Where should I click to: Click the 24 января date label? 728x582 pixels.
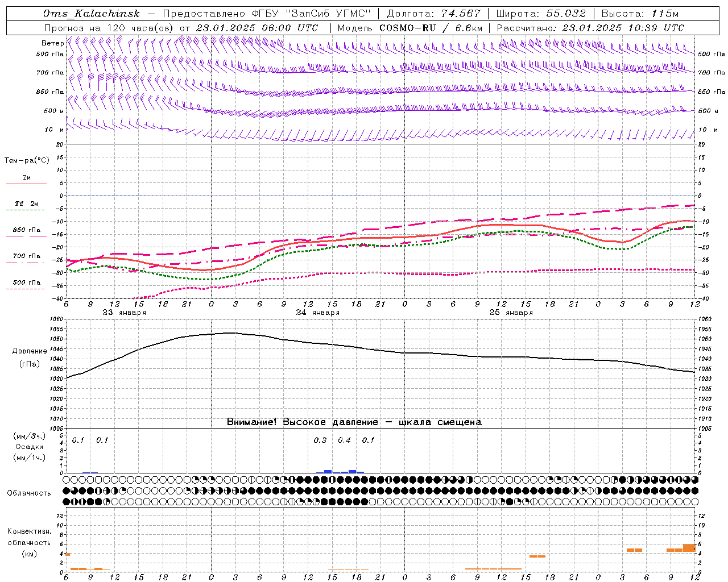(317, 313)
